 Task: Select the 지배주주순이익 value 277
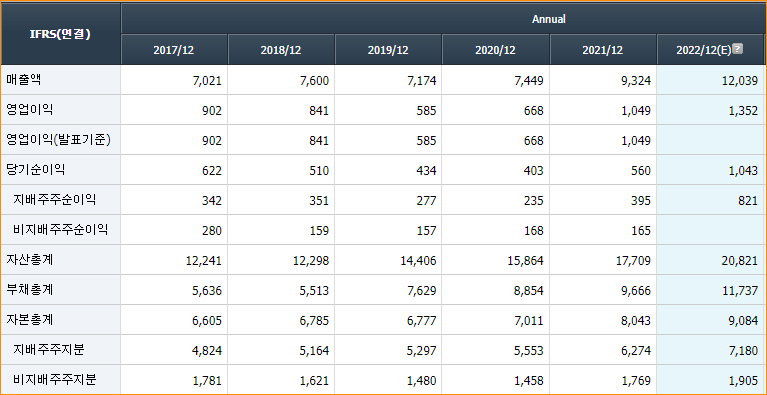[x=427, y=201]
